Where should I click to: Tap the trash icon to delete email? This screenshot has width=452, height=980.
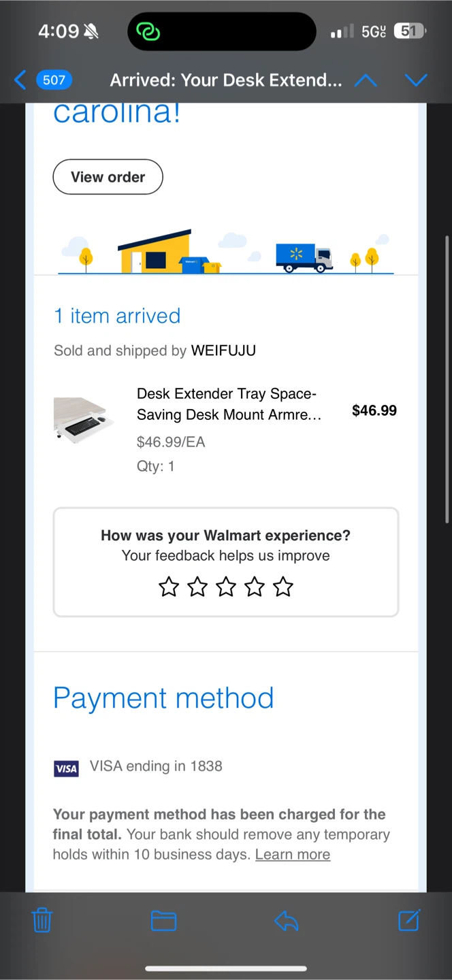[42, 921]
